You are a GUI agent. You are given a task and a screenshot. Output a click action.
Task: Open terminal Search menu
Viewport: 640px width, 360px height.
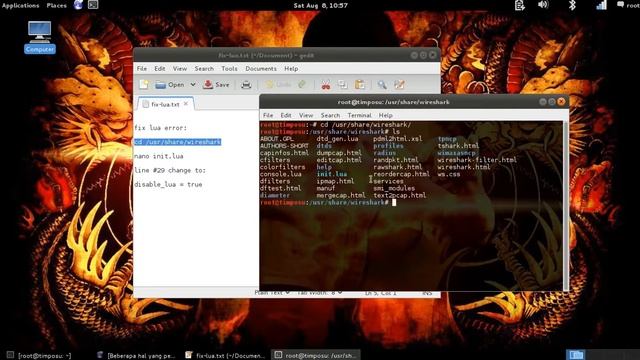coord(330,115)
